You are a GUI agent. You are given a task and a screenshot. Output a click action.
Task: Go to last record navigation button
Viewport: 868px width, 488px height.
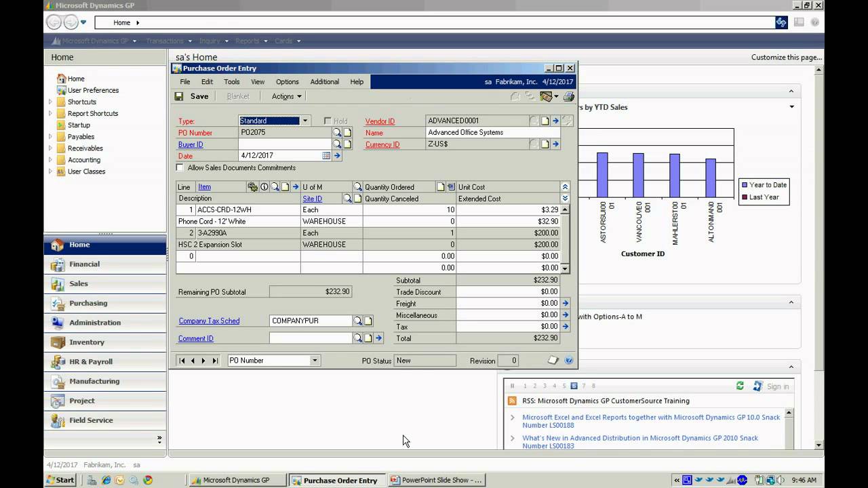215,361
